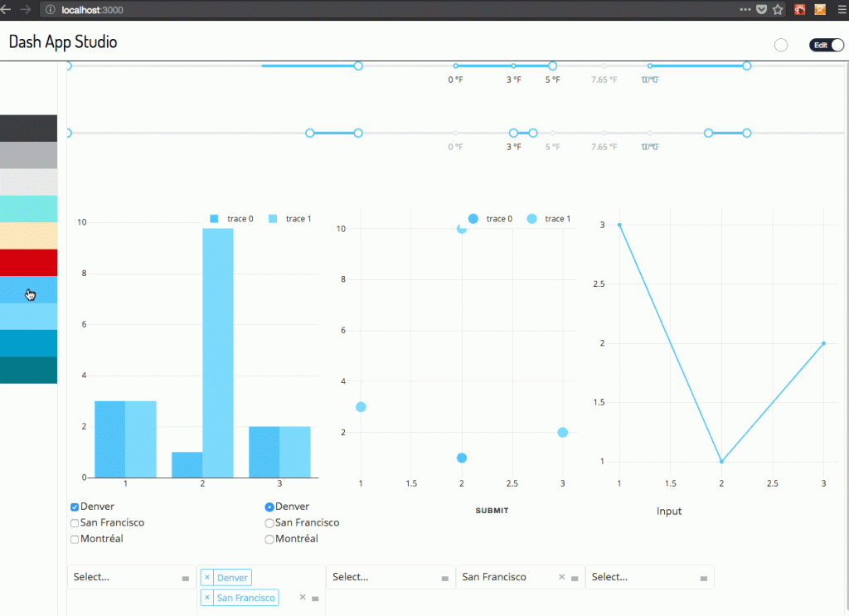The image size is (849, 616).
Task: Switch off the Edit toggle
Action: (x=827, y=45)
